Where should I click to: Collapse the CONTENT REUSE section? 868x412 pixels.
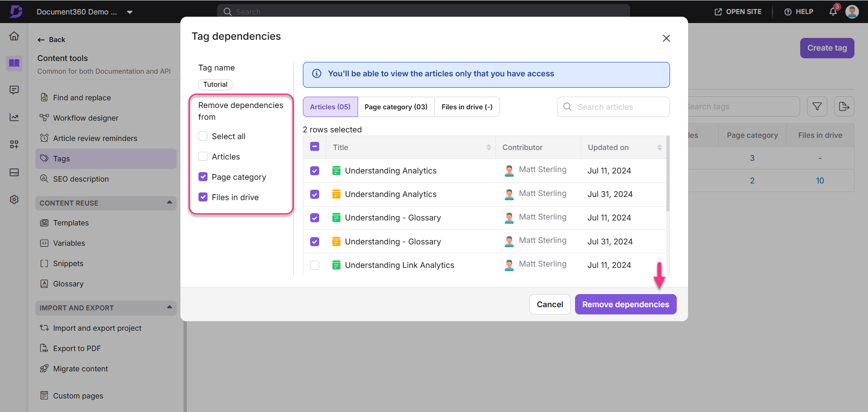[170, 203]
